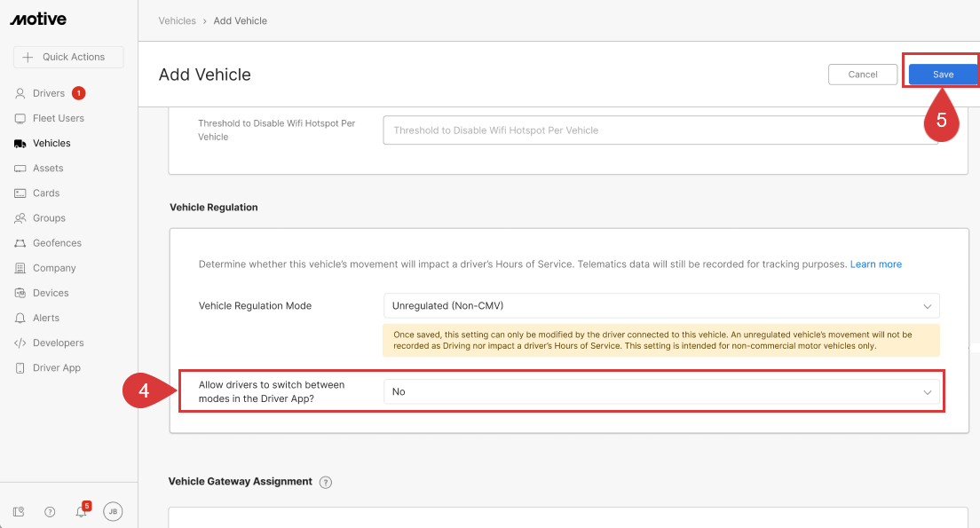Click the Devices icon
This screenshot has height=528, width=980.
(20, 293)
